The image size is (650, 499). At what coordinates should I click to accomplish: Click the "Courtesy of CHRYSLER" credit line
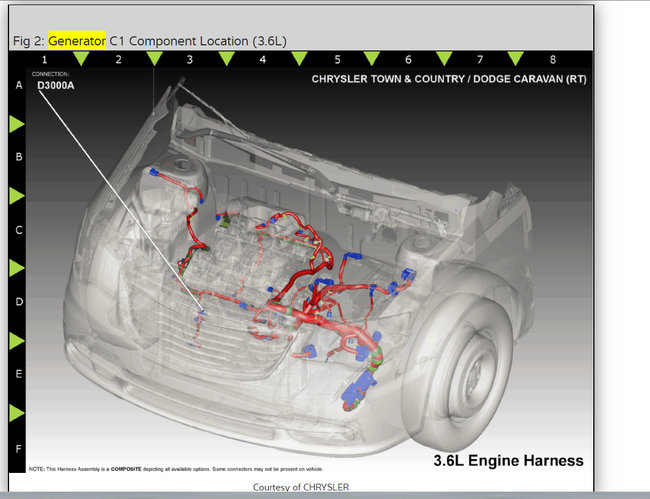[x=301, y=487]
